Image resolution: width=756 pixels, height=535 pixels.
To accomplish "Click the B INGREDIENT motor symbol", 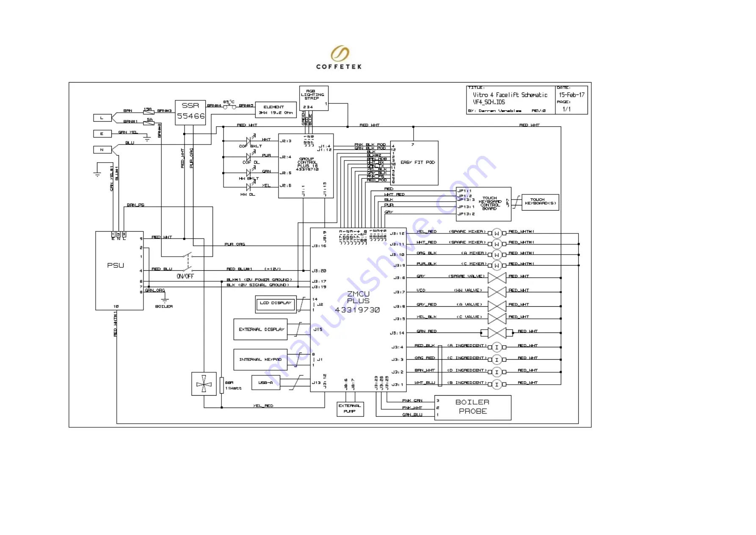I will coord(497,384).
